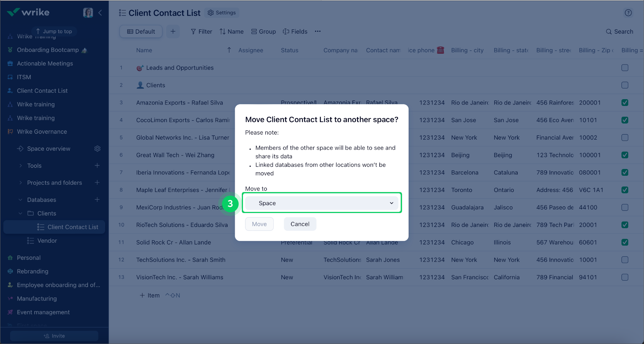Open the Space dropdown in the dialog

321,203
